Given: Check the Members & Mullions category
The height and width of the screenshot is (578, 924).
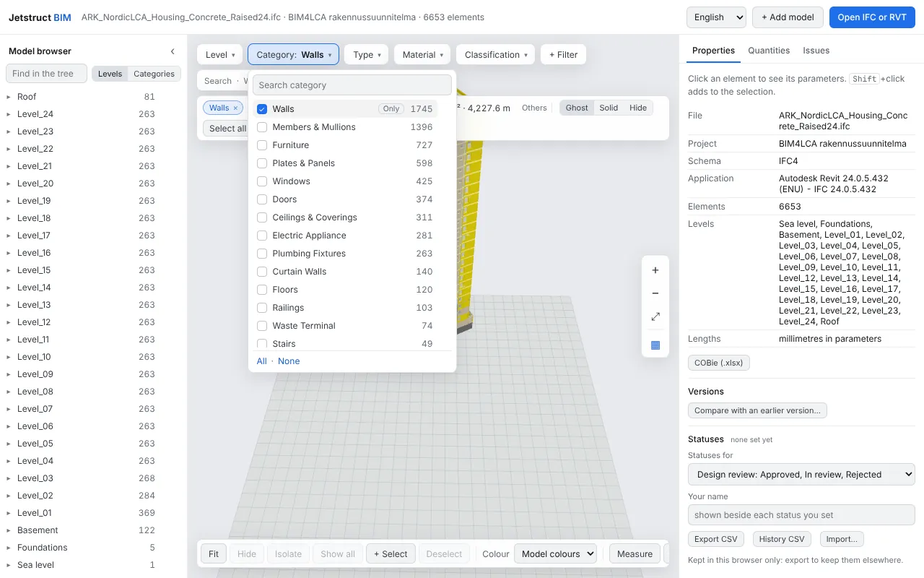Looking at the screenshot, I should (262, 127).
